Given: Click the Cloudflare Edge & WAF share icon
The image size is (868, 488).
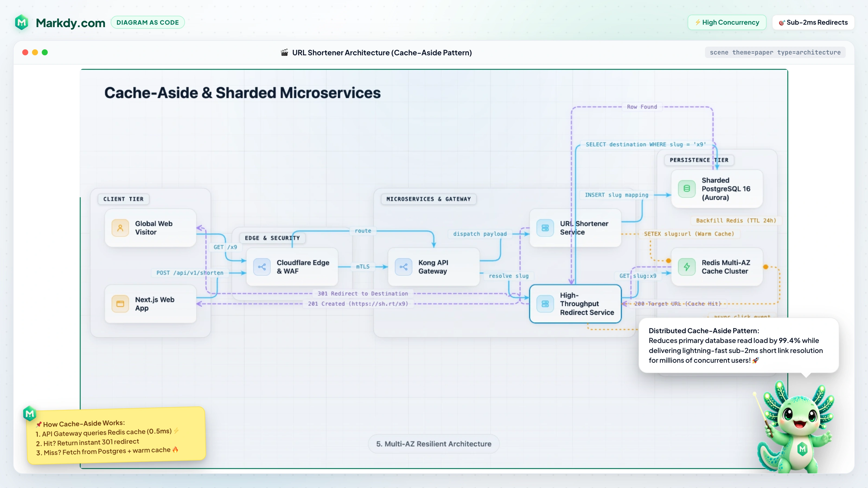Looking at the screenshot, I should [262, 267].
